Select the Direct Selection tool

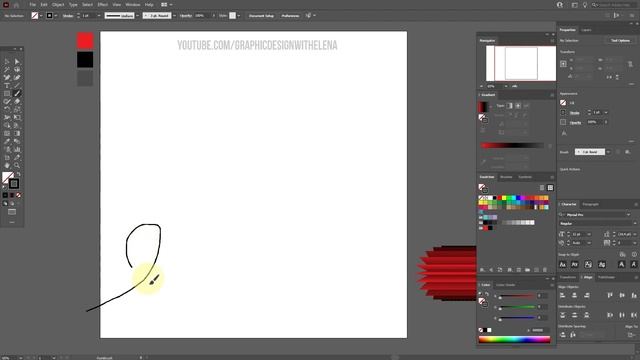tap(17, 62)
